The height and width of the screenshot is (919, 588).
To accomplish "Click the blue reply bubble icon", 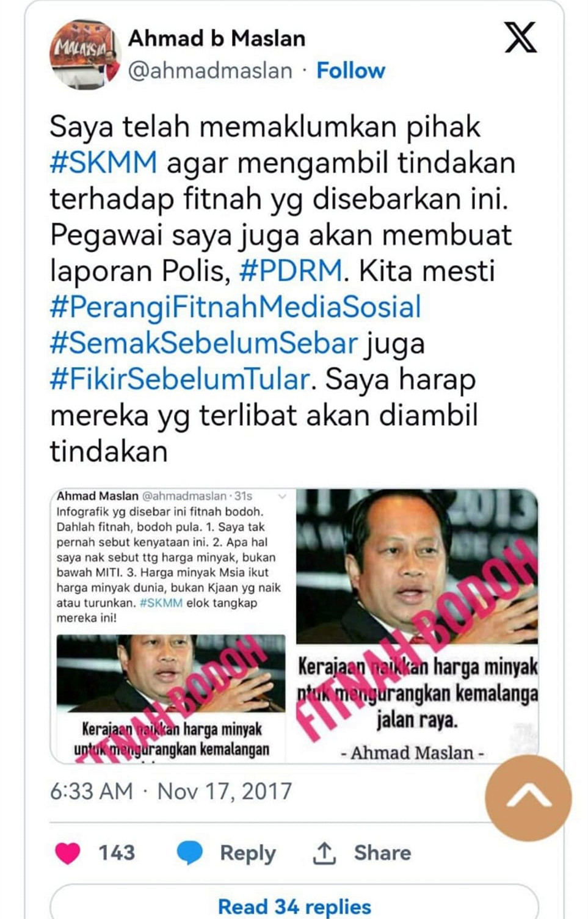I will pyautogui.click(x=190, y=853).
